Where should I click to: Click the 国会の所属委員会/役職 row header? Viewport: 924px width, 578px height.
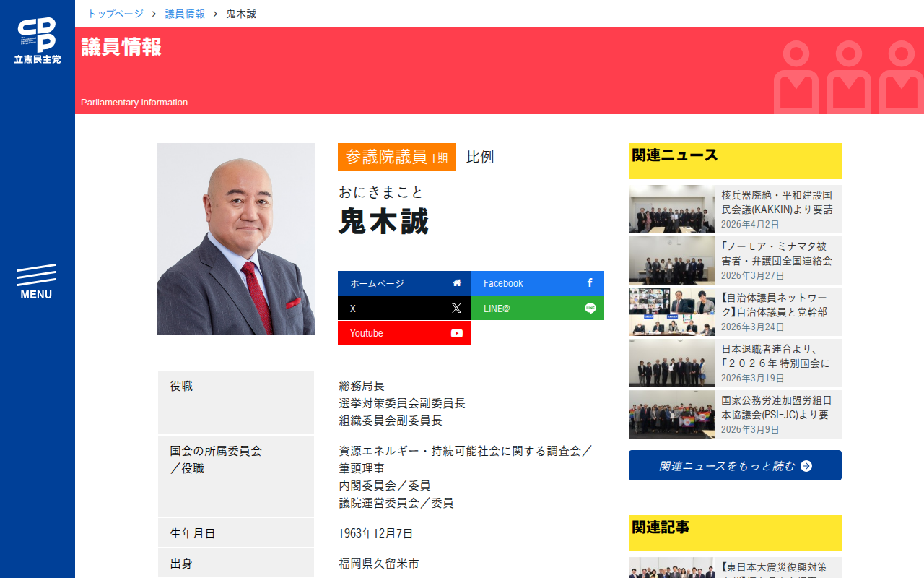[236, 476]
